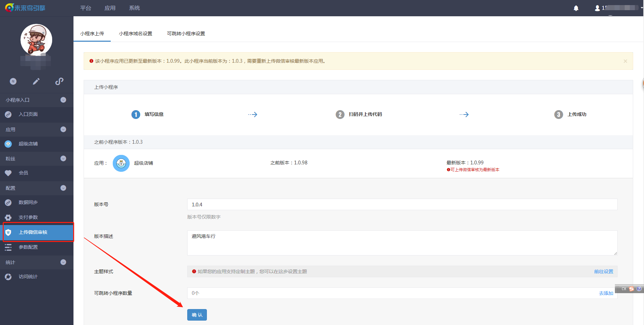
Task: Click the link chain icon under avatar
Action: (59, 81)
